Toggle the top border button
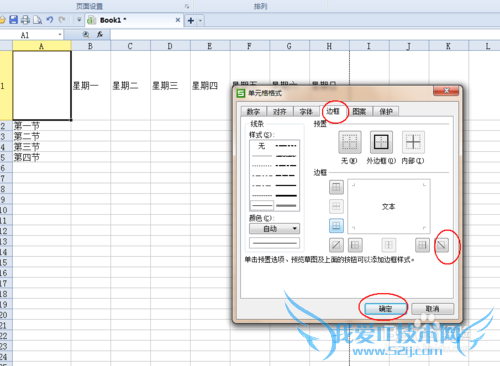 [x=336, y=187]
